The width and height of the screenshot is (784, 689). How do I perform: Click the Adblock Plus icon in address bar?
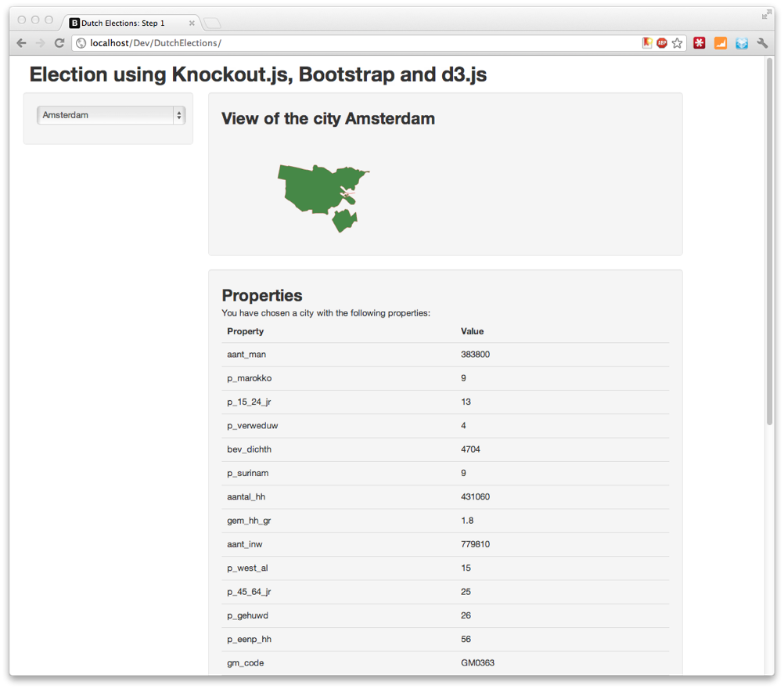pyautogui.click(x=662, y=43)
